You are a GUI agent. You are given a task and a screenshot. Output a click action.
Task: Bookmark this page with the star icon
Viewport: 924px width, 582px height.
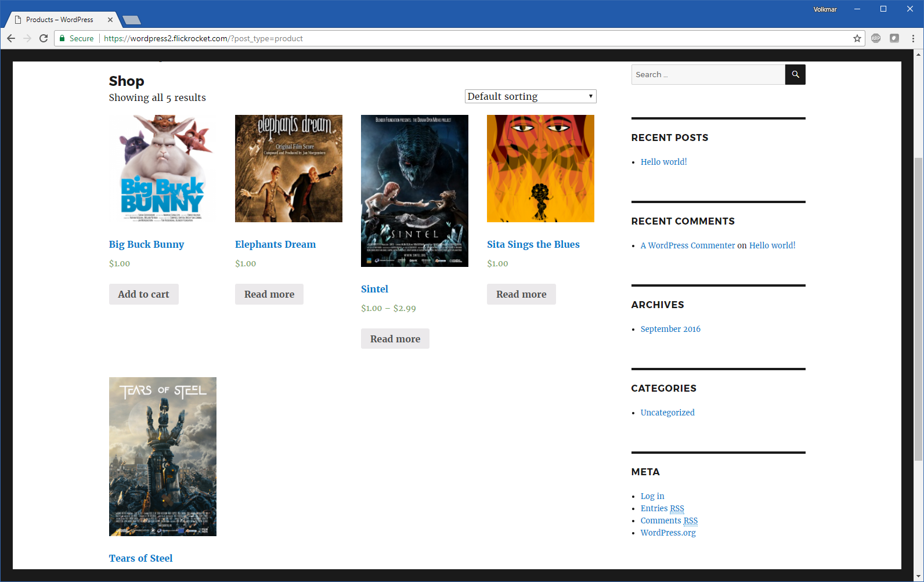pyautogui.click(x=857, y=38)
